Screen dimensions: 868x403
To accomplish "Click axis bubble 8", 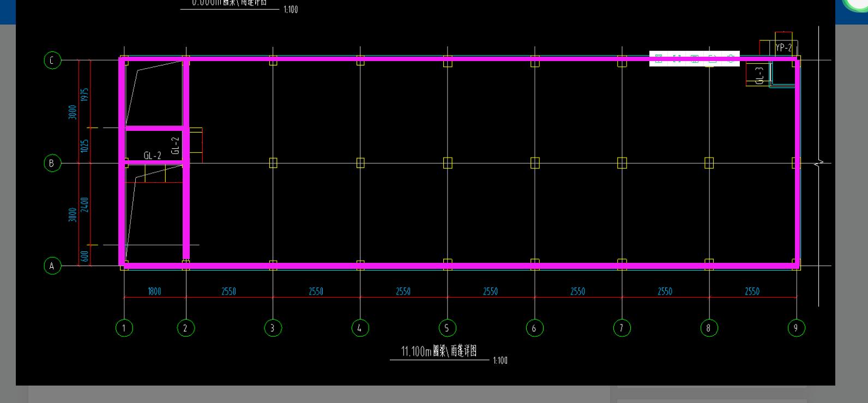I will (709, 328).
